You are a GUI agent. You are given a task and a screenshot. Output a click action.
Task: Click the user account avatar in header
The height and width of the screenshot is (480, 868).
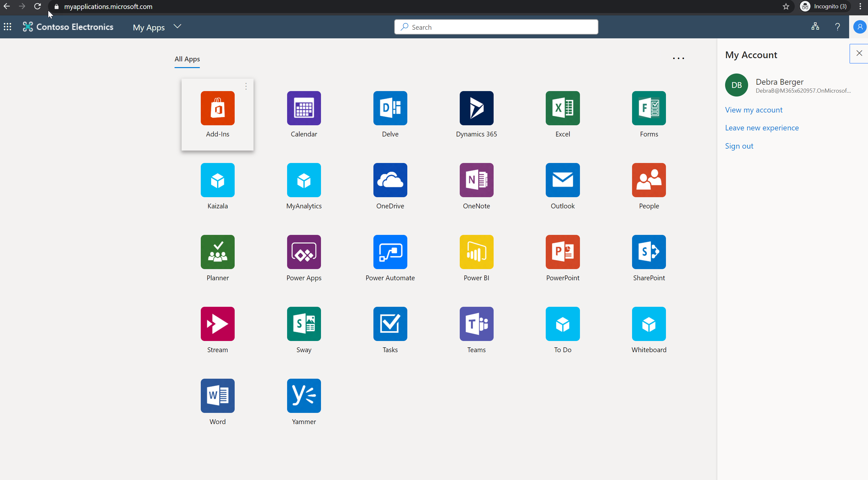pos(860,27)
